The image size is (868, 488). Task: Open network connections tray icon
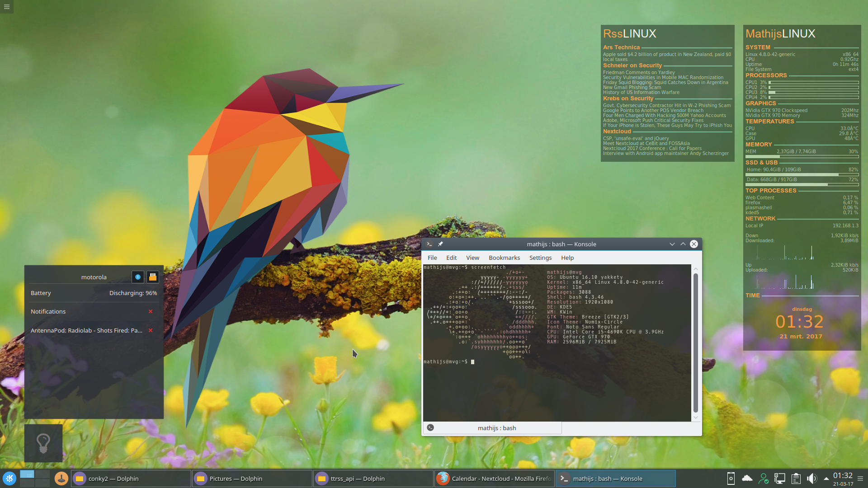point(779,479)
